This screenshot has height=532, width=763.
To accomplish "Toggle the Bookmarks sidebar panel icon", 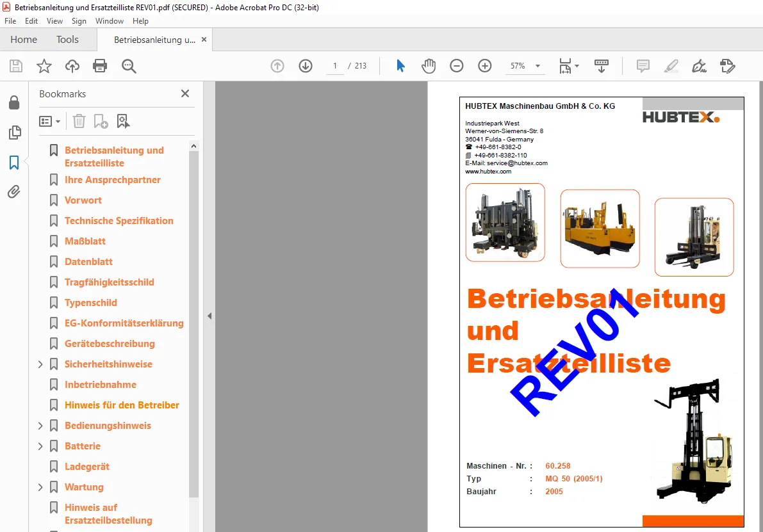I will (14, 163).
